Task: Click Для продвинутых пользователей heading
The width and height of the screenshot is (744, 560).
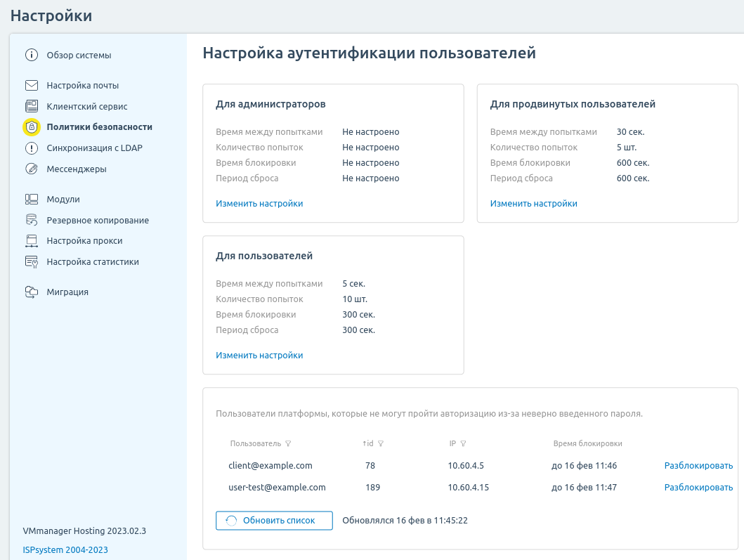Action: click(x=573, y=104)
